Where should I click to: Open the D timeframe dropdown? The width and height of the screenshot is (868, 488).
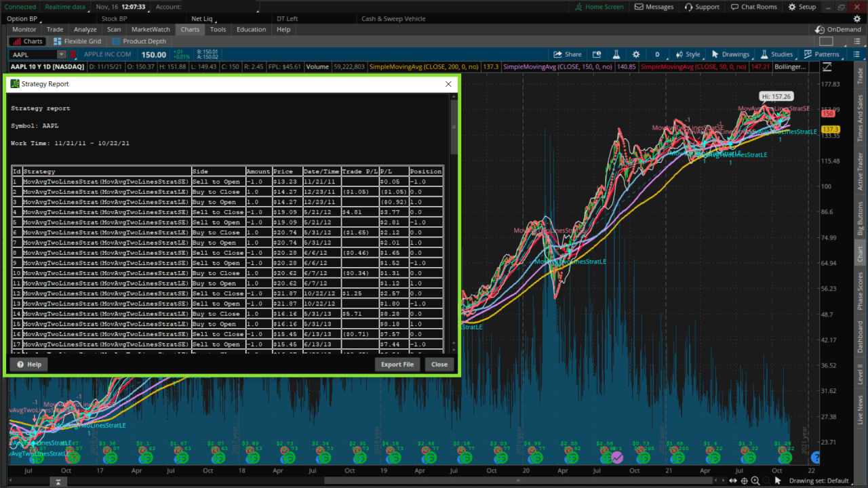click(x=658, y=54)
